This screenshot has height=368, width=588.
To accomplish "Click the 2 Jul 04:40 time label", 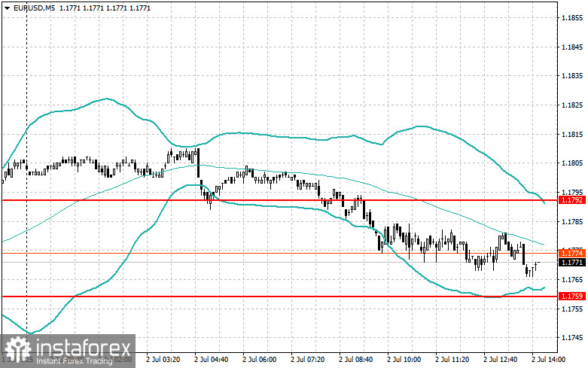I will click(211, 360).
